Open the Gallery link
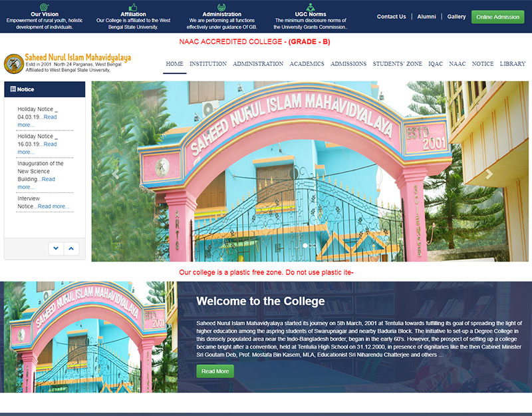This screenshot has height=416, width=532. [x=456, y=16]
